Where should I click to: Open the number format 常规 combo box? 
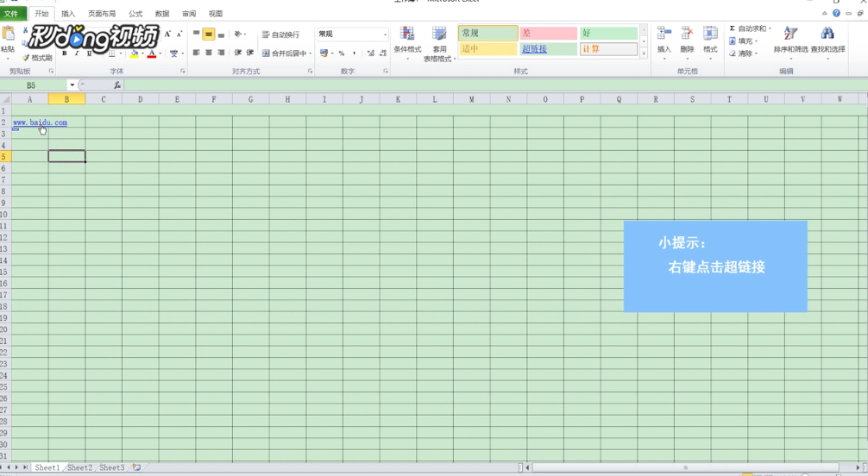(353, 34)
